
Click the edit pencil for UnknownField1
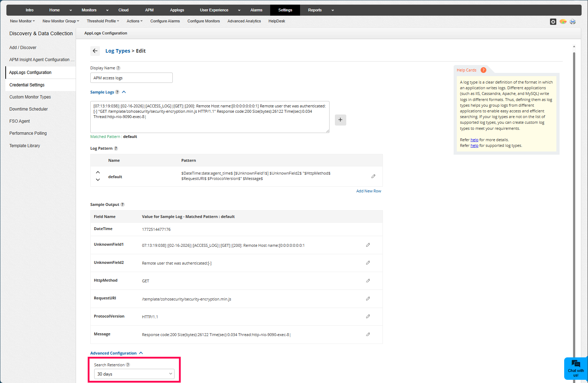click(368, 245)
